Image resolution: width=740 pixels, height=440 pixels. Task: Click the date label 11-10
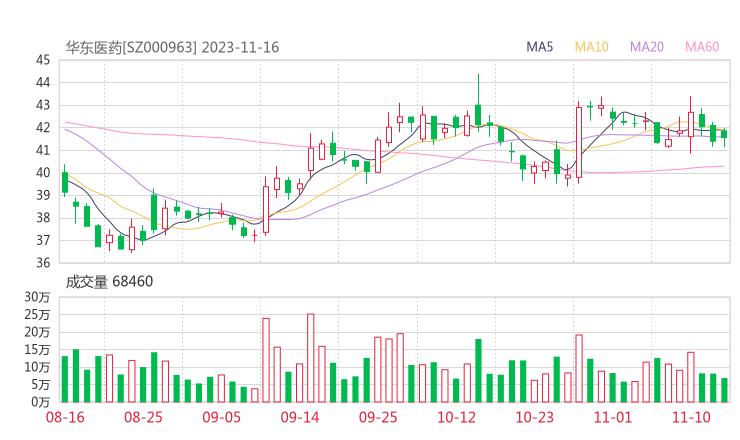point(691,417)
